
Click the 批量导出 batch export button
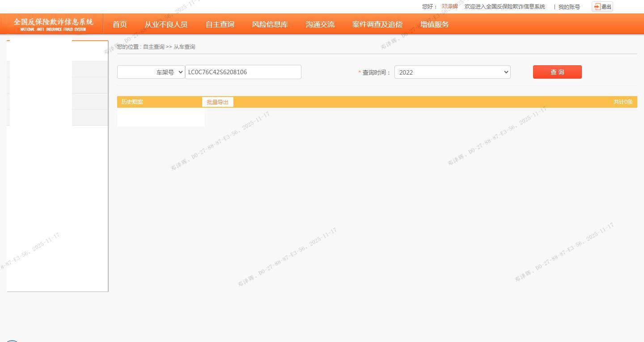tap(217, 102)
